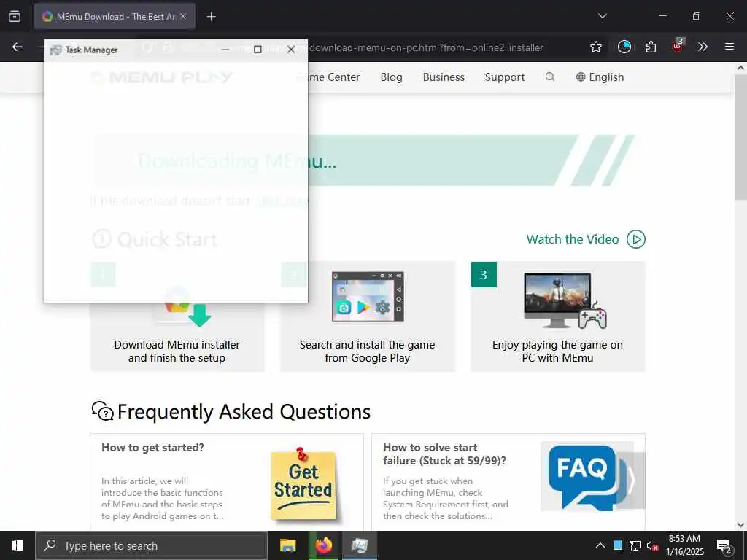Click the emulator window thumbnail in step 2
The image size is (747, 560).
(x=368, y=296)
